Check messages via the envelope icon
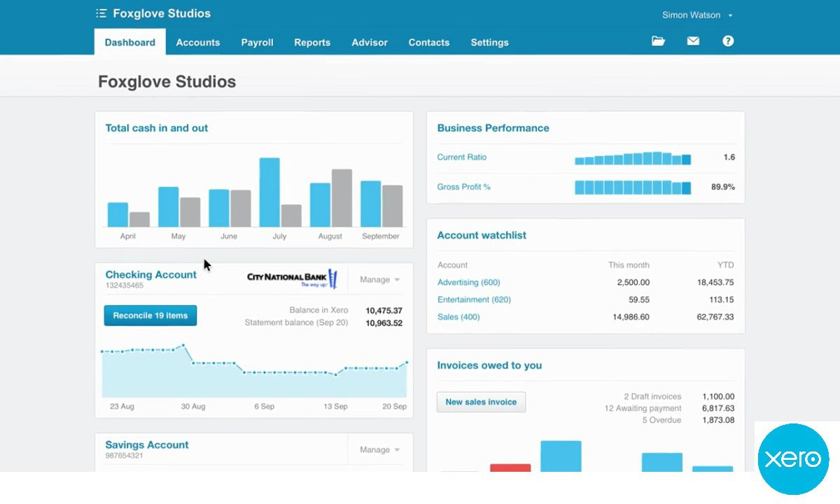 [693, 41]
